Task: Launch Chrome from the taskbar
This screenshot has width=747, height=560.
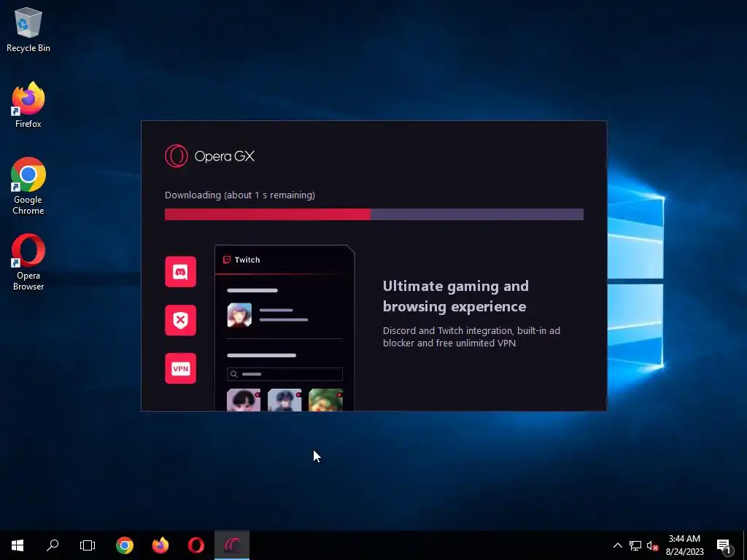Action: tap(125, 545)
